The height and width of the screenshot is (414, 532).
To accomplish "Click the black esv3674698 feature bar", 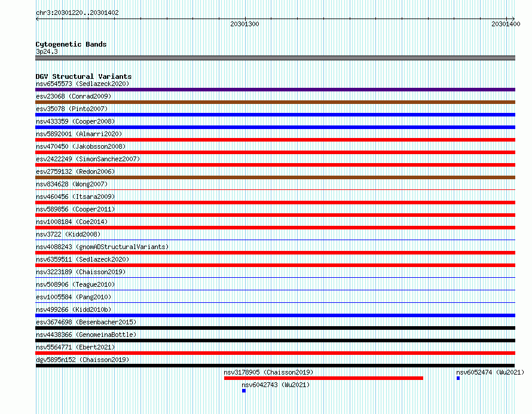I will click(275, 328).
